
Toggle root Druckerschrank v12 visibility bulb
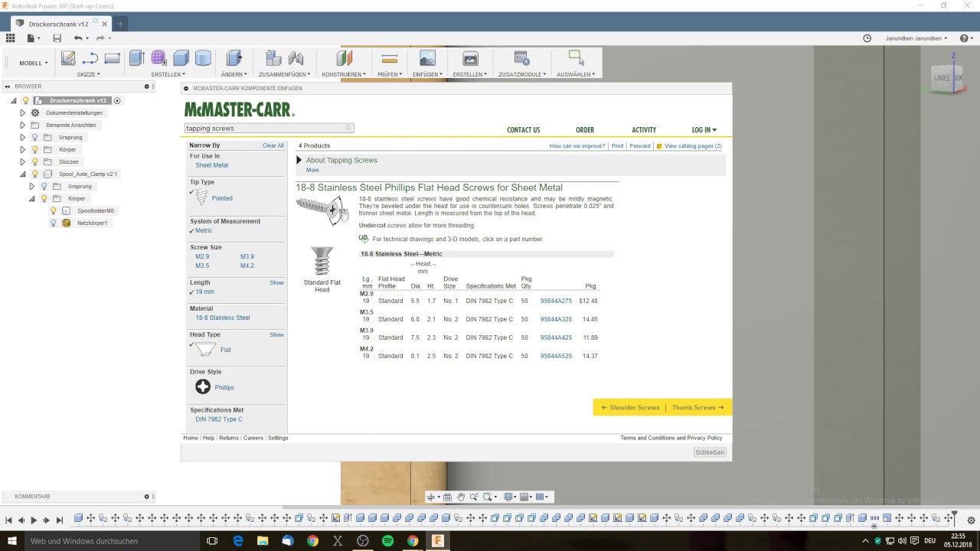click(25, 100)
